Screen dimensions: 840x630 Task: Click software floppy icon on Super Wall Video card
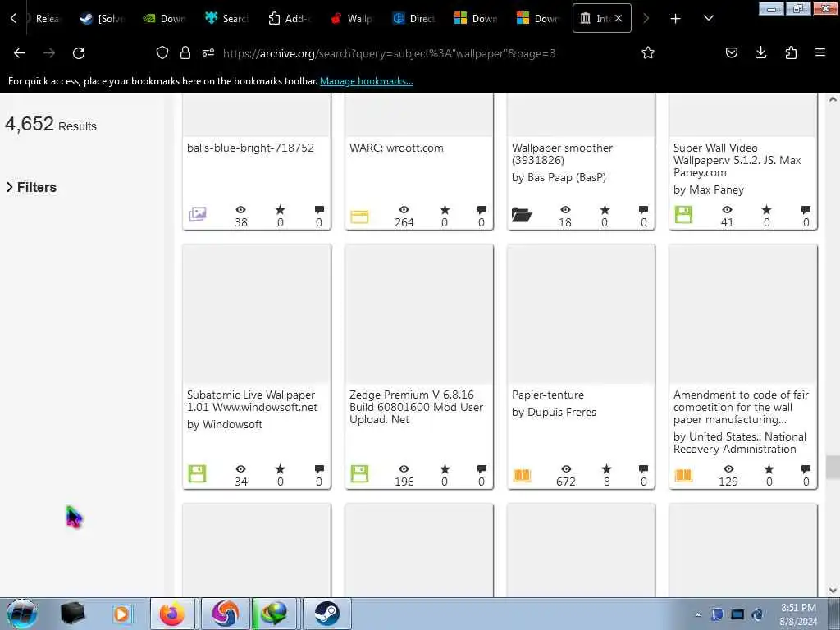(x=683, y=214)
